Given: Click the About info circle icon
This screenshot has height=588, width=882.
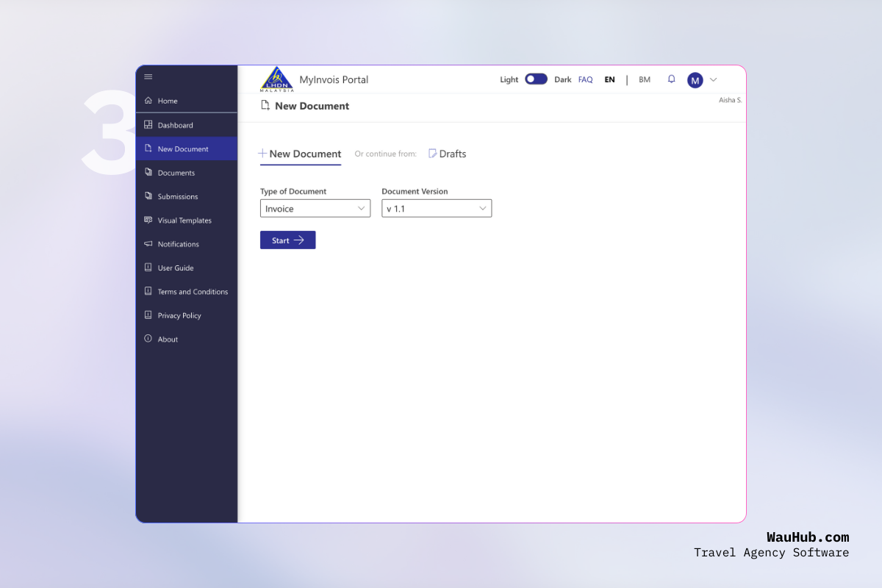Looking at the screenshot, I should 148,339.
